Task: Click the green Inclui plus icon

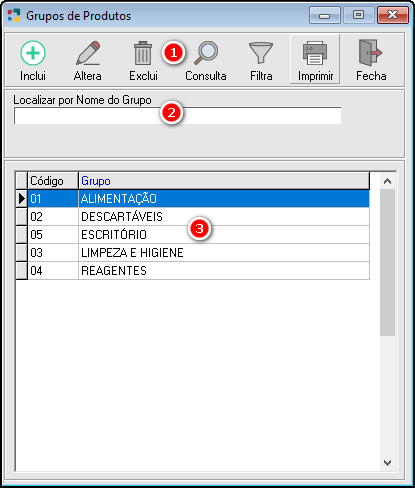Action: click(x=33, y=53)
